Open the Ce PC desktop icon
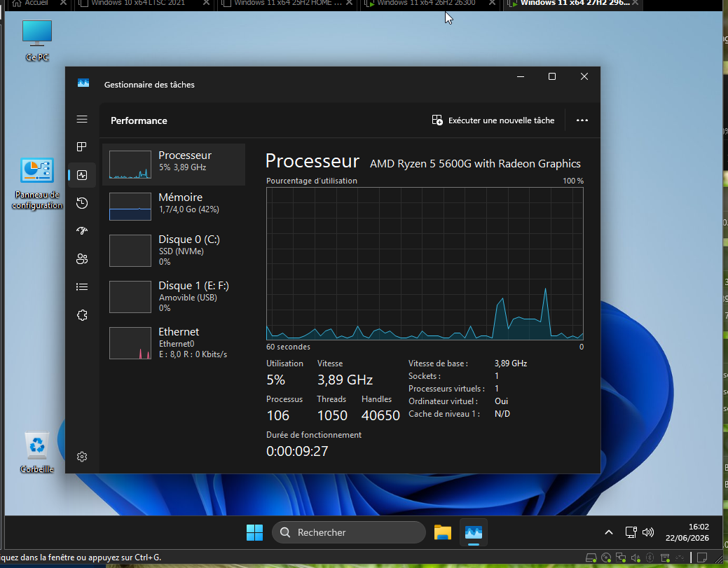728x568 pixels. (x=37, y=41)
